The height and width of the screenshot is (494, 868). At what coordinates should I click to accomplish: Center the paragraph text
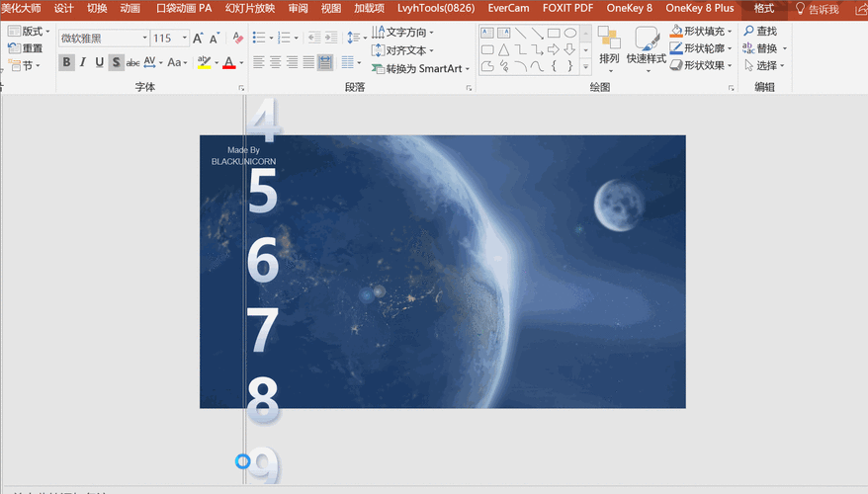click(275, 62)
